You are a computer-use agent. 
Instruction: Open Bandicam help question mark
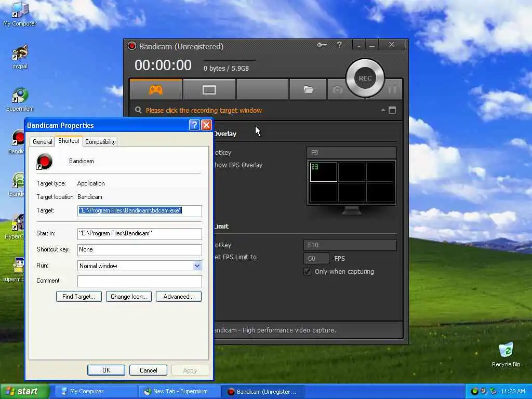coord(339,45)
